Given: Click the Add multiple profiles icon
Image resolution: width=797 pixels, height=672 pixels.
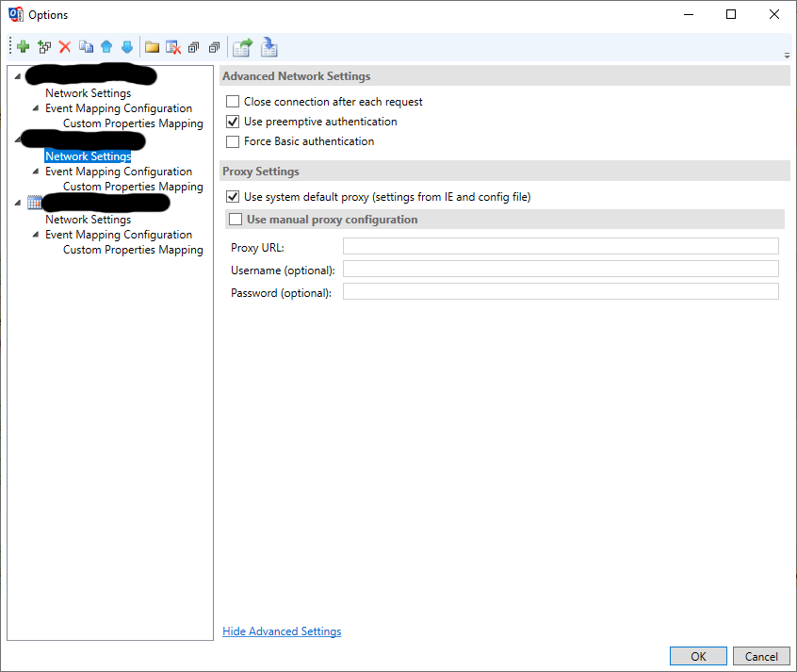Looking at the screenshot, I should tap(44, 47).
